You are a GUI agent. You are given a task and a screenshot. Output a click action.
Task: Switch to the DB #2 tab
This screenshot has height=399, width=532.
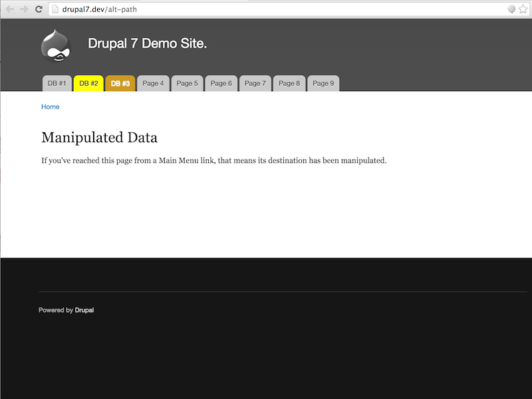click(88, 83)
